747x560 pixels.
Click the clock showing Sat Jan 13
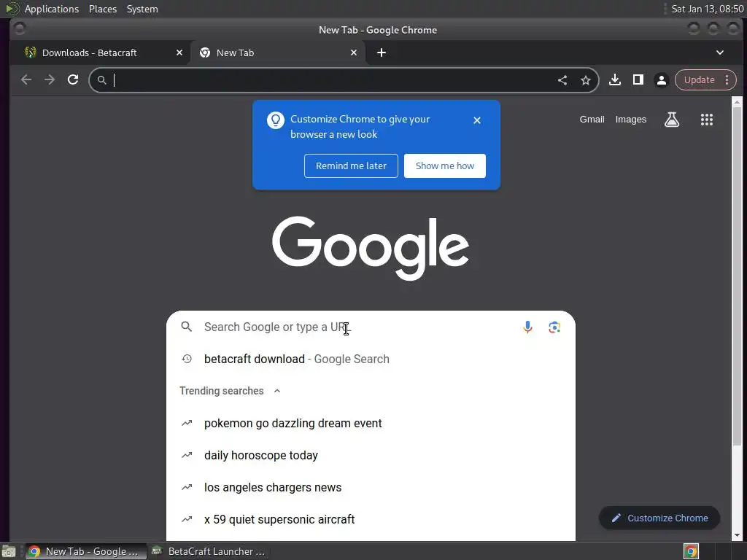click(x=708, y=9)
